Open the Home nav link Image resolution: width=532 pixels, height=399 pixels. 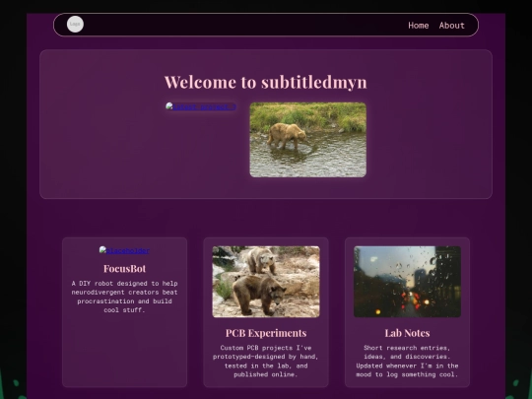(x=419, y=26)
